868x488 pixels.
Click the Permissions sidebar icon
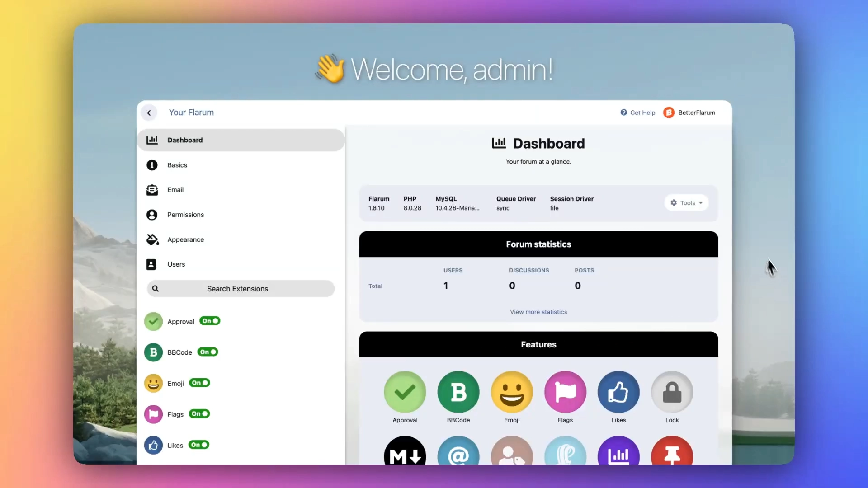pyautogui.click(x=152, y=215)
